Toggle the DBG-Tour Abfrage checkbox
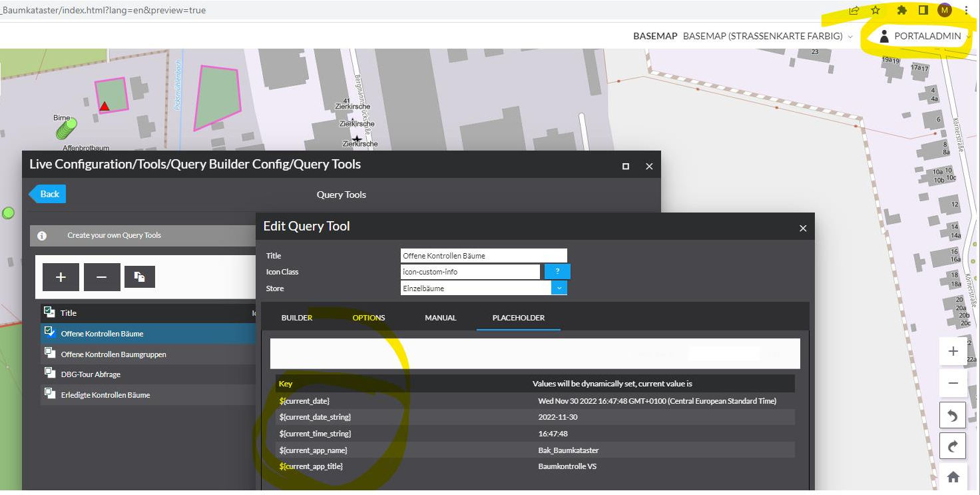 pyautogui.click(x=49, y=374)
